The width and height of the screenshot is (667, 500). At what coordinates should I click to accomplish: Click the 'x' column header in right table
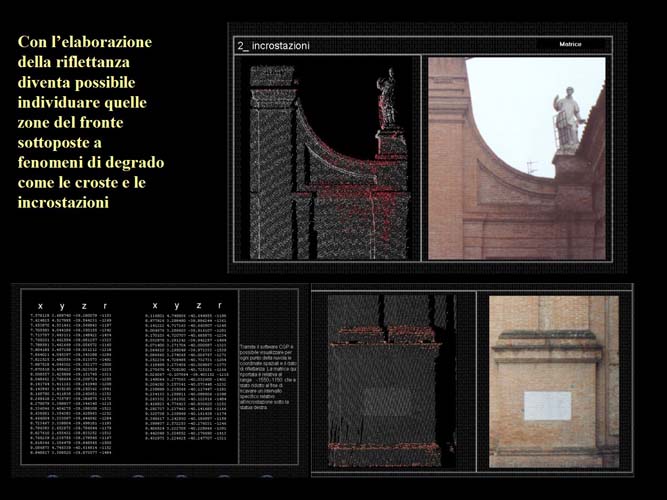pos(153,306)
